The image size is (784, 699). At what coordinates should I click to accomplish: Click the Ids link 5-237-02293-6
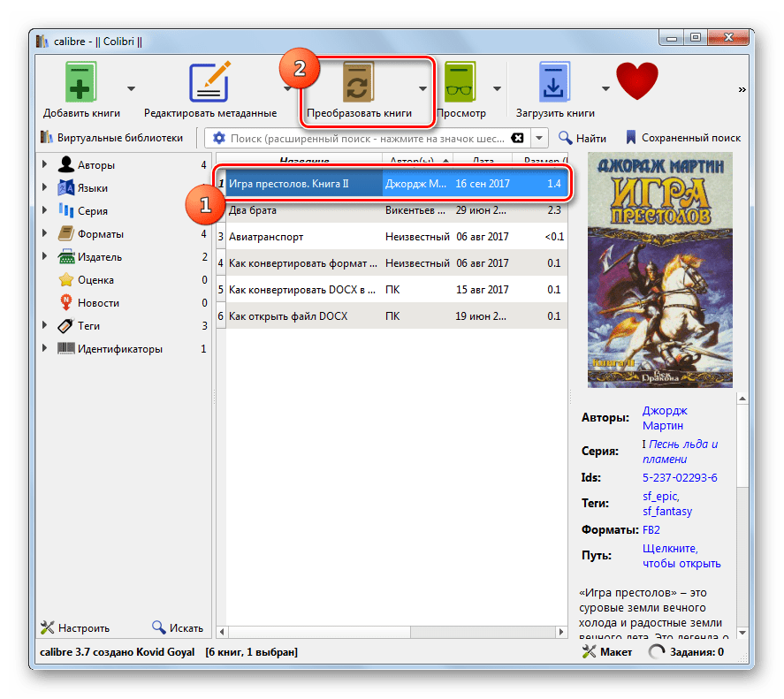click(680, 477)
